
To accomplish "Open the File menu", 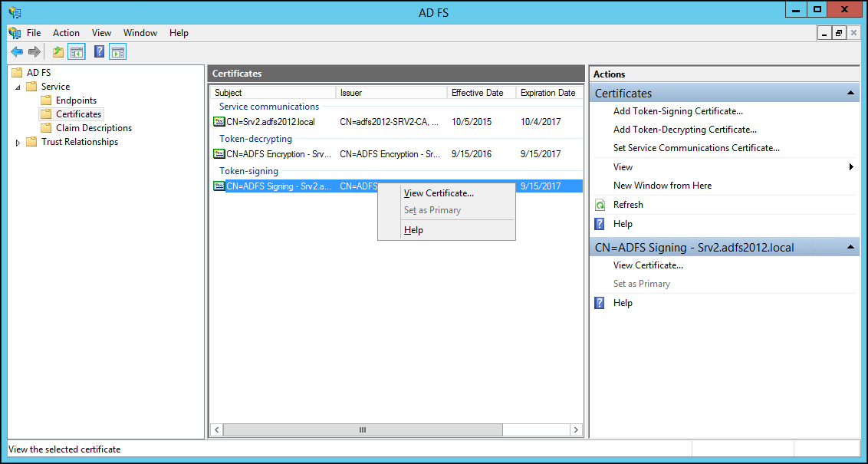I will (x=34, y=33).
